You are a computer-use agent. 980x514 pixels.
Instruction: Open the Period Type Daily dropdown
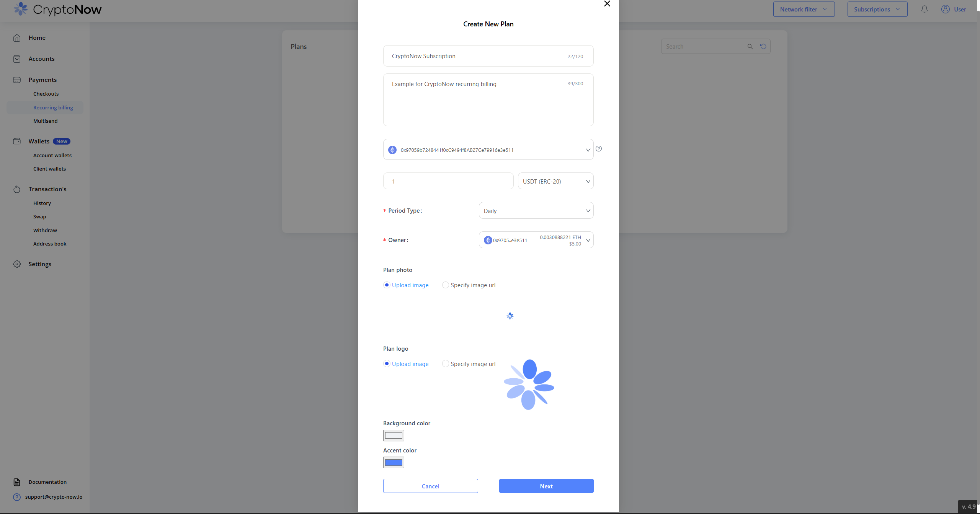click(x=536, y=211)
